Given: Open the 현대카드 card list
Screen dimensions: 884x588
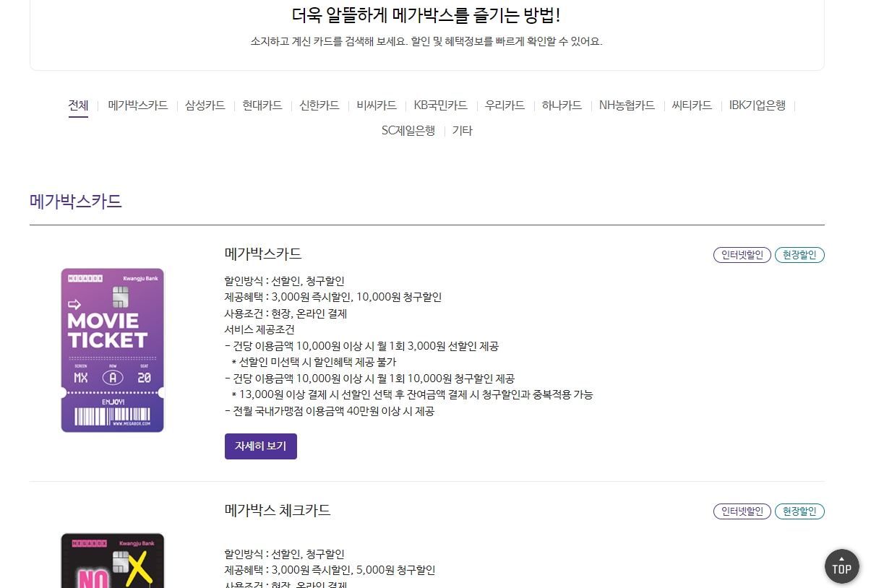Looking at the screenshot, I should click(262, 105).
